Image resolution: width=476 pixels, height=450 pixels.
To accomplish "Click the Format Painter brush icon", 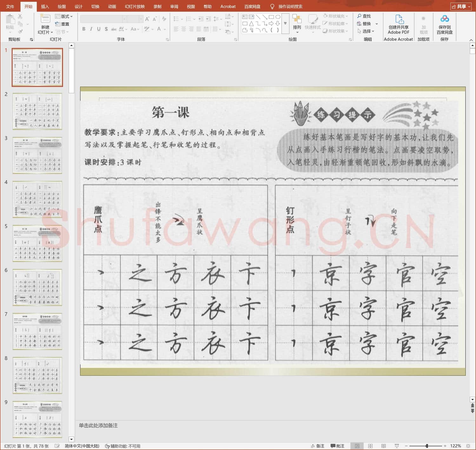I will coord(20,31).
